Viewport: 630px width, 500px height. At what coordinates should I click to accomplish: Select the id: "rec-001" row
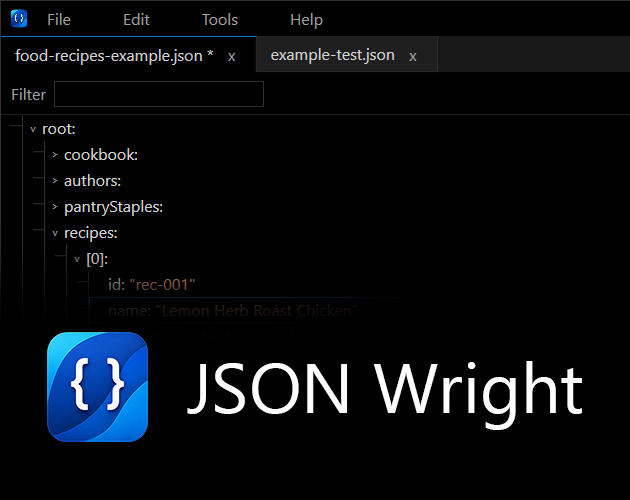point(151,285)
